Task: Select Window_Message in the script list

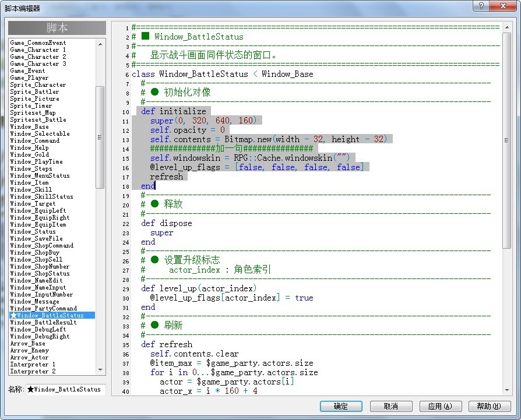Action: tap(34, 301)
